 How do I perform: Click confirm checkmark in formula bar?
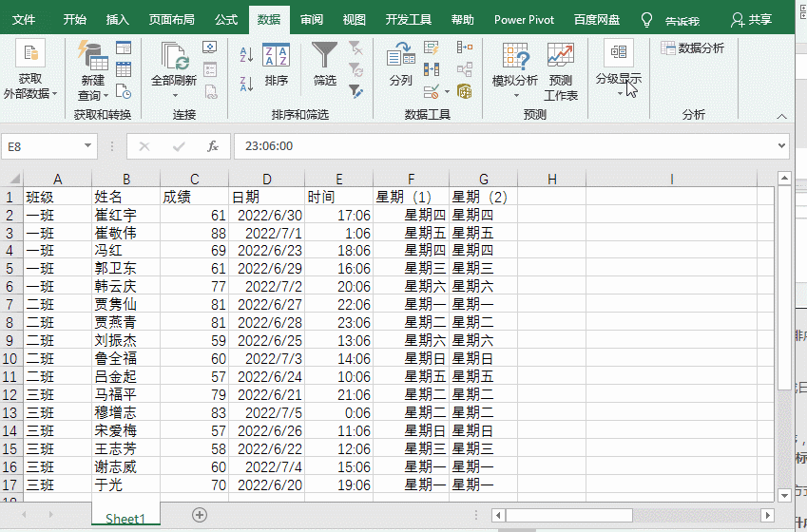coord(179,146)
